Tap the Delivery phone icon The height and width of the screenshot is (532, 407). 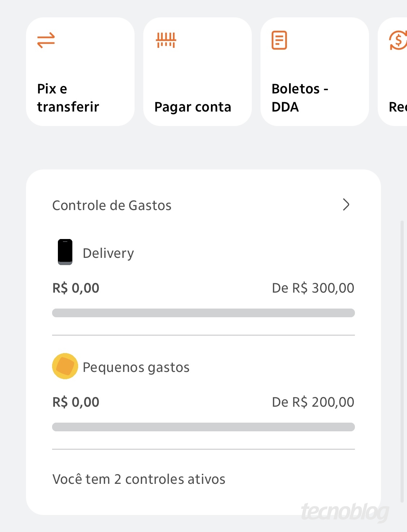click(x=65, y=252)
